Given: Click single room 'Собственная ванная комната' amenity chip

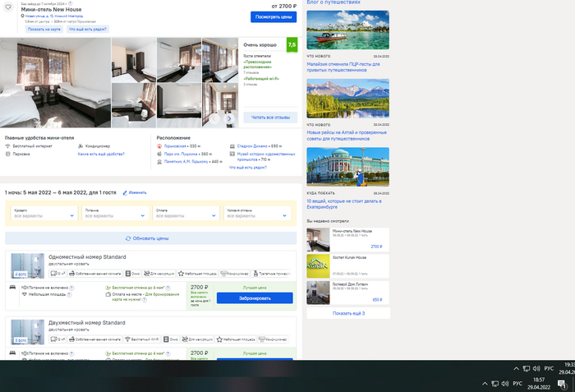Looking at the screenshot, I should click(x=95, y=274).
